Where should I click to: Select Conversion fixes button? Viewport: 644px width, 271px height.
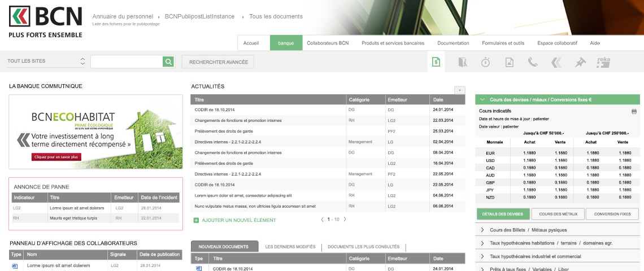tap(612, 214)
